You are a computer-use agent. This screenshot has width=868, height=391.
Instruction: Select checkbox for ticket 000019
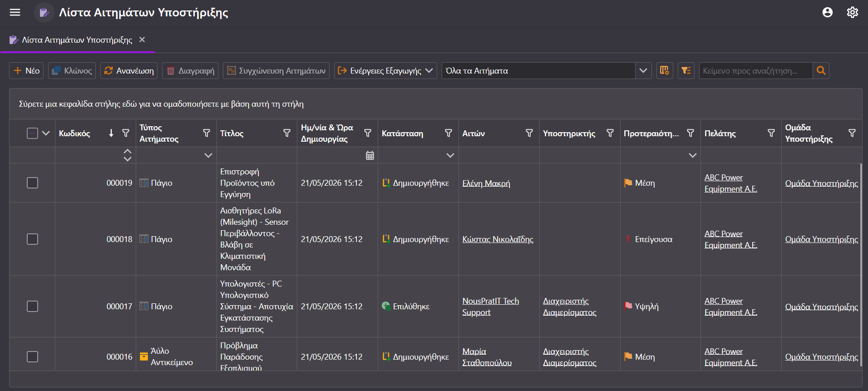[32, 183]
